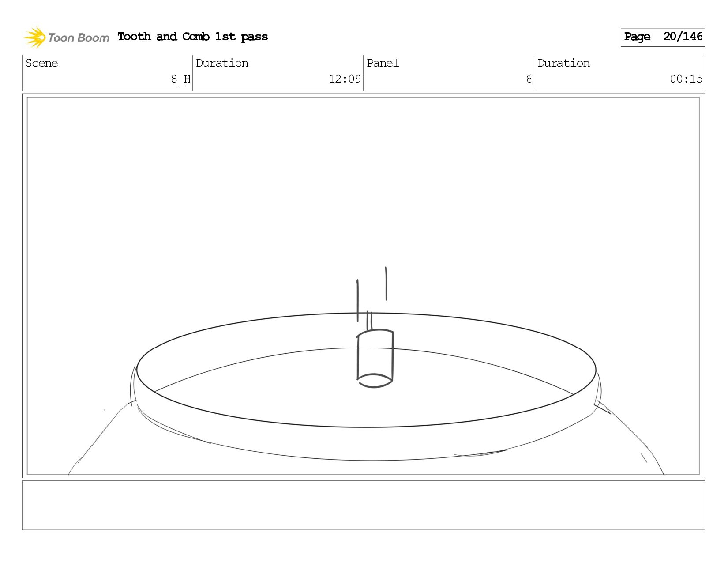Image resolution: width=728 pixels, height=563 pixels.
Task: Click the page number '20/146' box
Action: click(x=662, y=37)
